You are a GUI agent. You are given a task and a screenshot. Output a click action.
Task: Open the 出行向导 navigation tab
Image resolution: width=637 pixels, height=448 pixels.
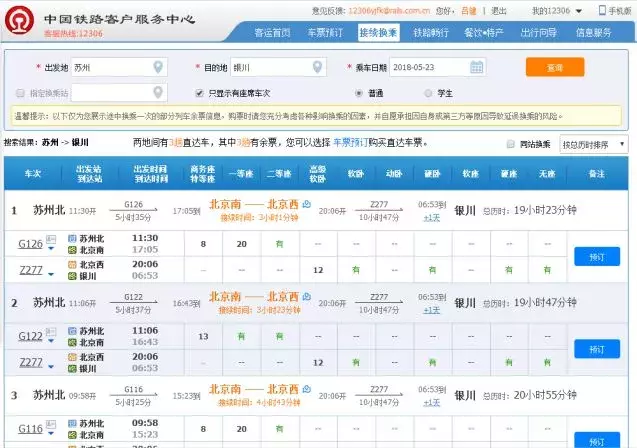coord(538,32)
